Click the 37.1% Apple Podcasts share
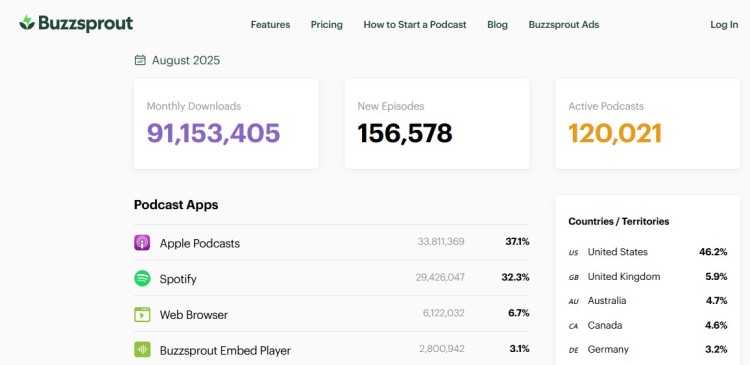 coord(517,242)
